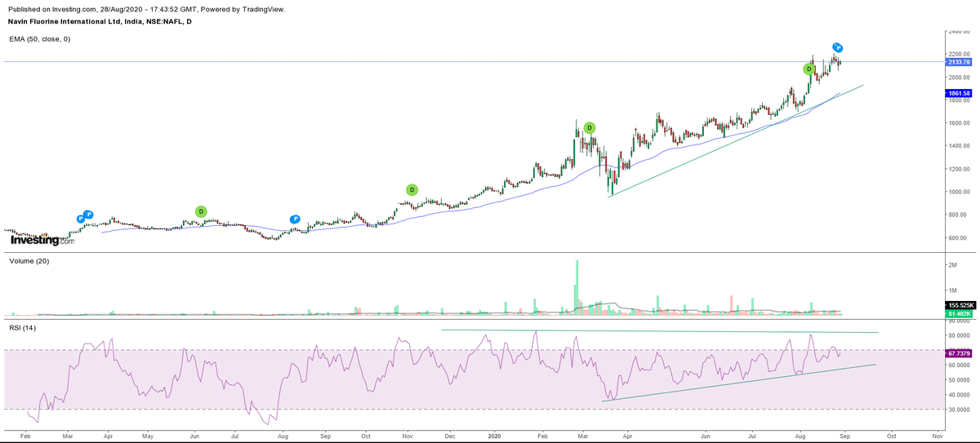Select the green D marker at the March 2020 peak near 1600
Screen dimensions: 980x443
589,128
